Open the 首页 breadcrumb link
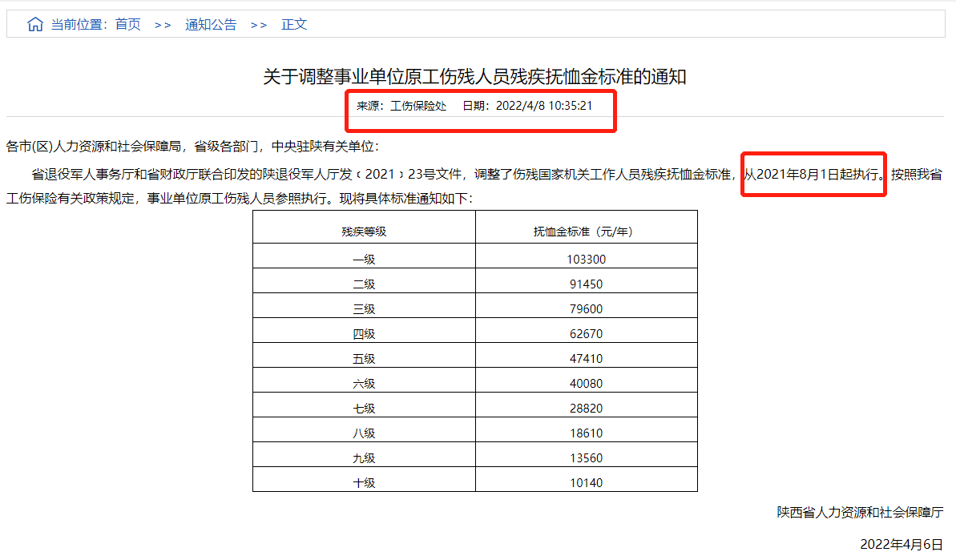Viewport: 956px width, 560px height. [128, 24]
